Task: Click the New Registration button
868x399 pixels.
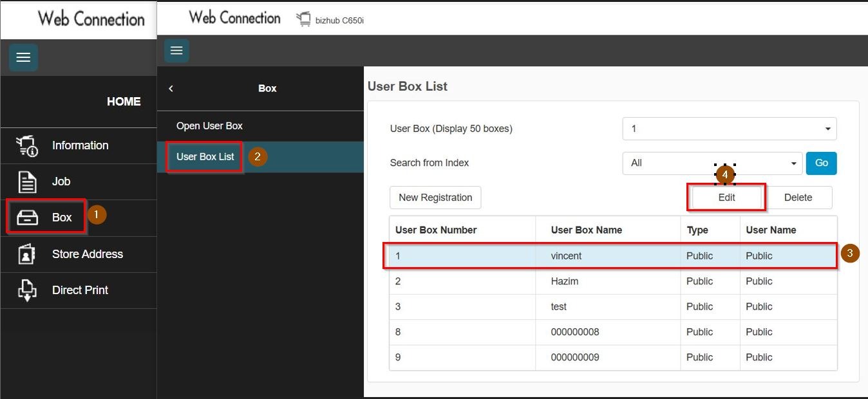Action: click(435, 198)
